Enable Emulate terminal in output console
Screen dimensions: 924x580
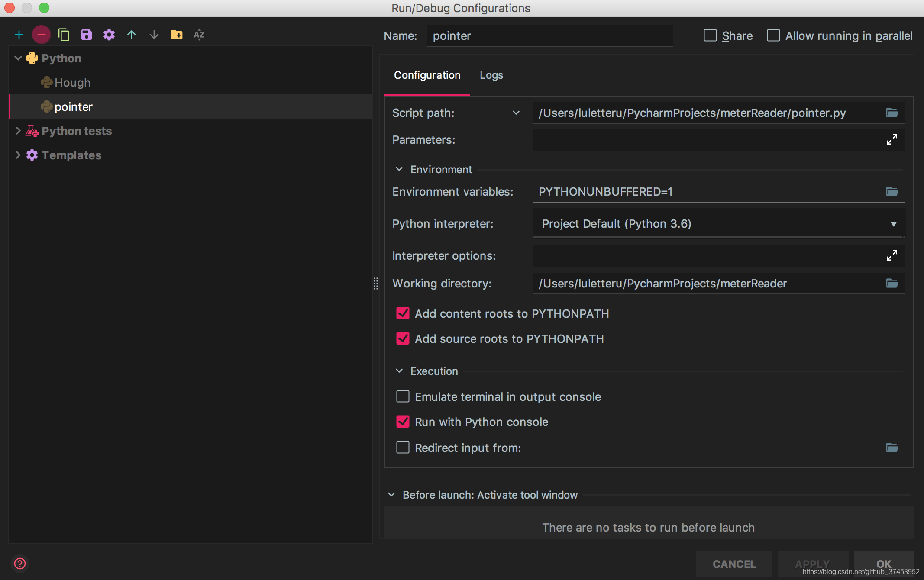coord(403,396)
